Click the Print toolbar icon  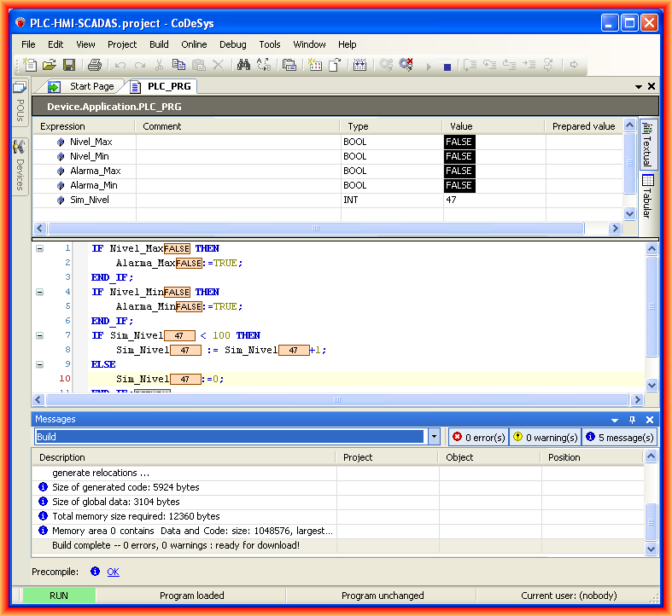(x=95, y=65)
